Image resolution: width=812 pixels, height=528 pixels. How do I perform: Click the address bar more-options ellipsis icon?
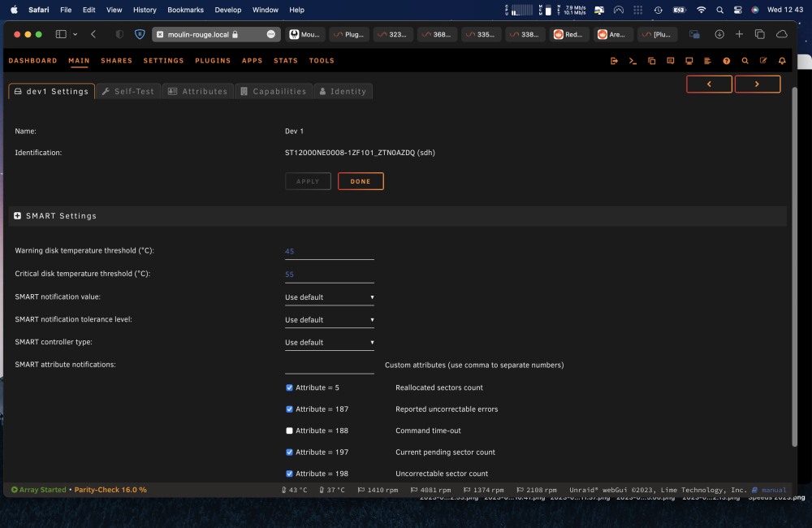tap(271, 34)
